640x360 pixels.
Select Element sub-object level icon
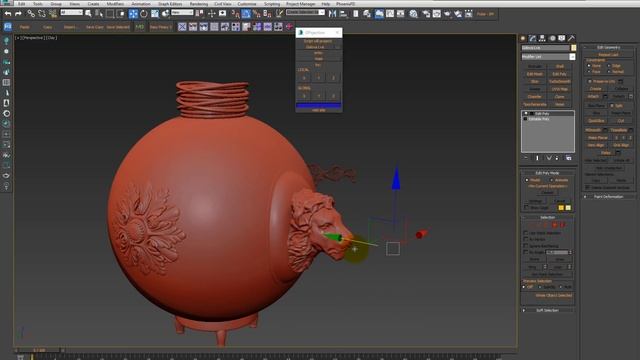(x=562, y=225)
